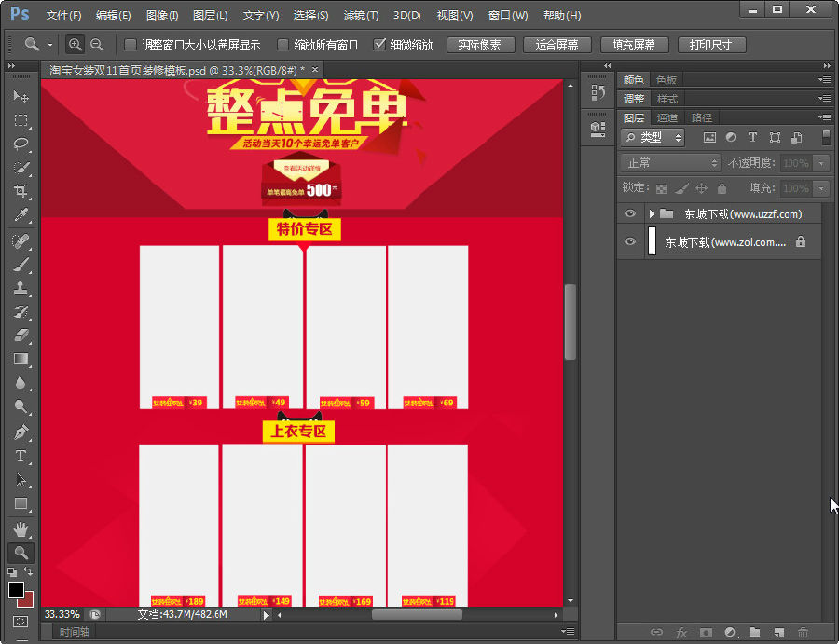Viewport: 839px width, 644px height.
Task: Select the Move tool
Action: [x=21, y=96]
